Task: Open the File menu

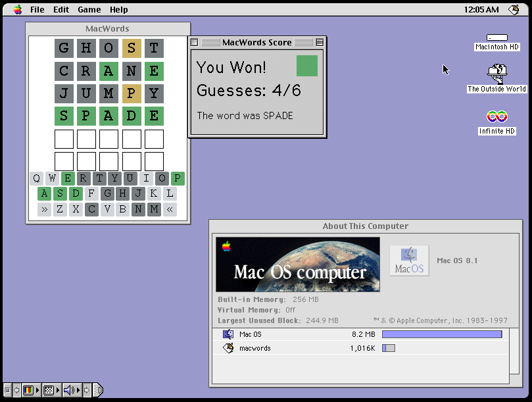Action: [x=37, y=9]
